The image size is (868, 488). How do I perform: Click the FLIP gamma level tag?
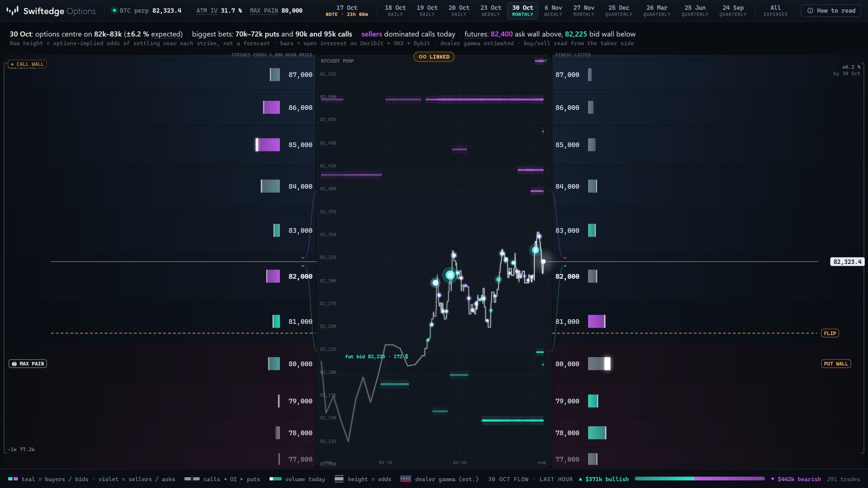click(830, 333)
